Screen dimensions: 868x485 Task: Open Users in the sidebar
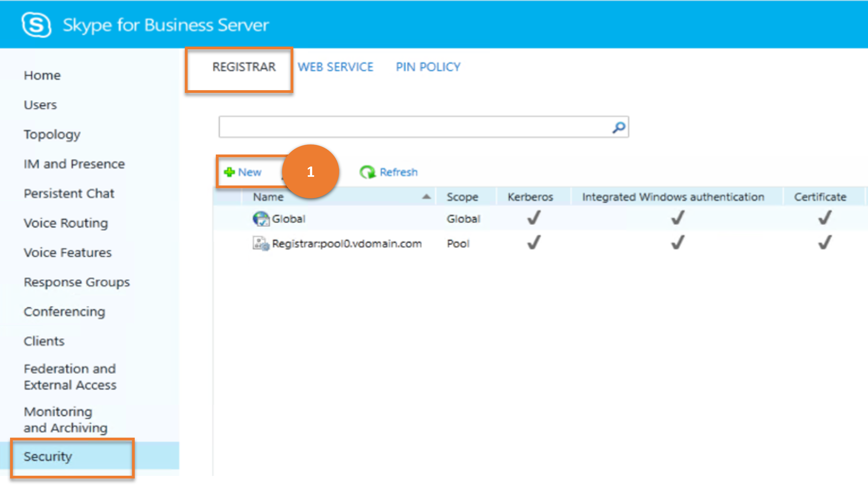click(x=40, y=105)
